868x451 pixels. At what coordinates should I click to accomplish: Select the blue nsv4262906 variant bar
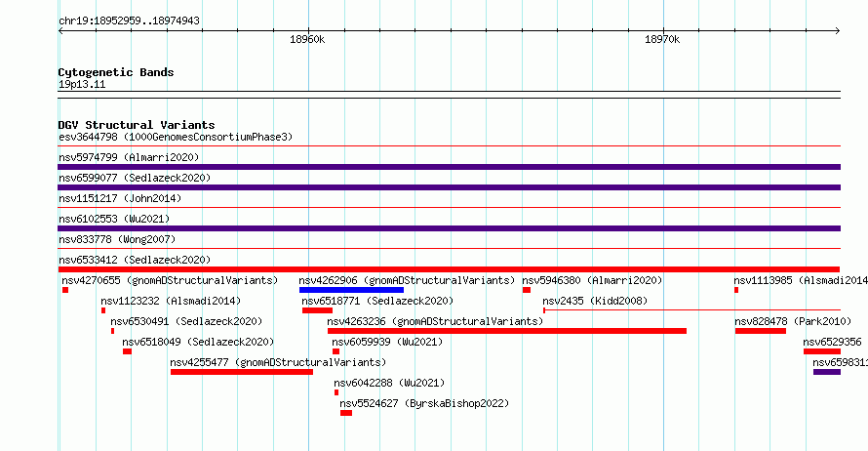(351, 290)
